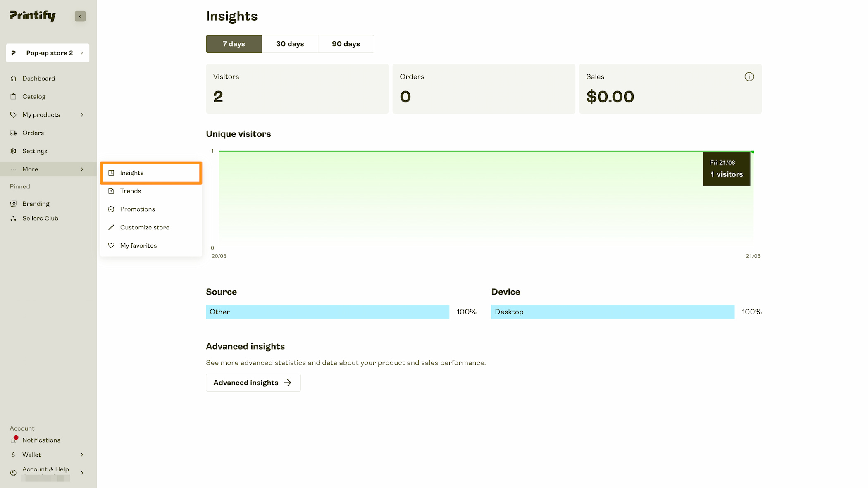Open Insights from the More submenu
Viewport: 868px width, 488px height.
pos(151,173)
